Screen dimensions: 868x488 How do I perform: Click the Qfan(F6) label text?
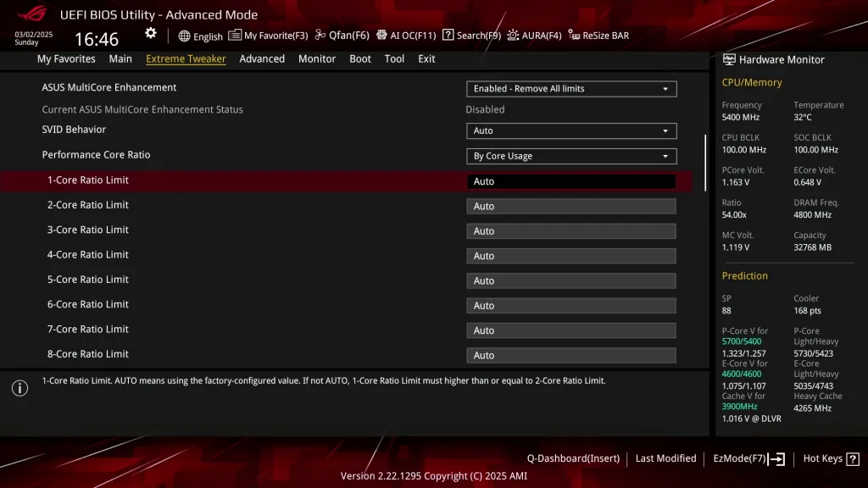click(348, 35)
